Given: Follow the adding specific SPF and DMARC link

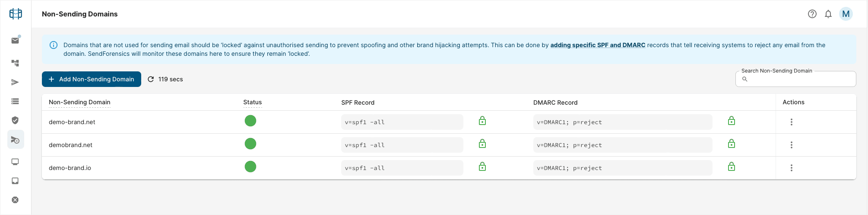Looking at the screenshot, I should 598,45.
